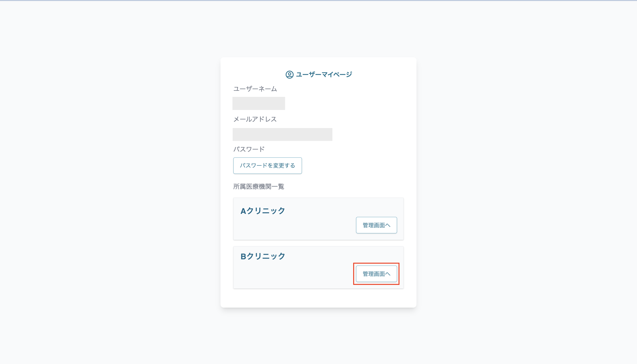Click the 所属医療機関一覧 section heading
637x364 pixels.
point(259,186)
